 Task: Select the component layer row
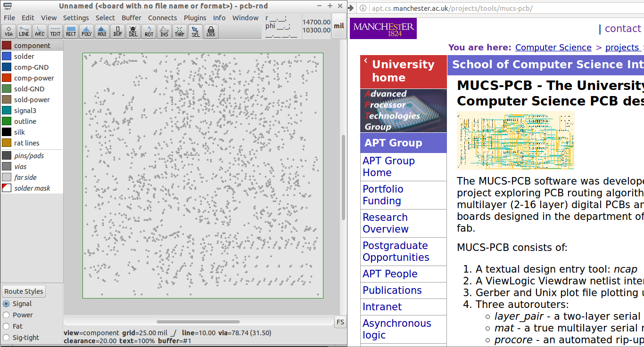click(32, 46)
